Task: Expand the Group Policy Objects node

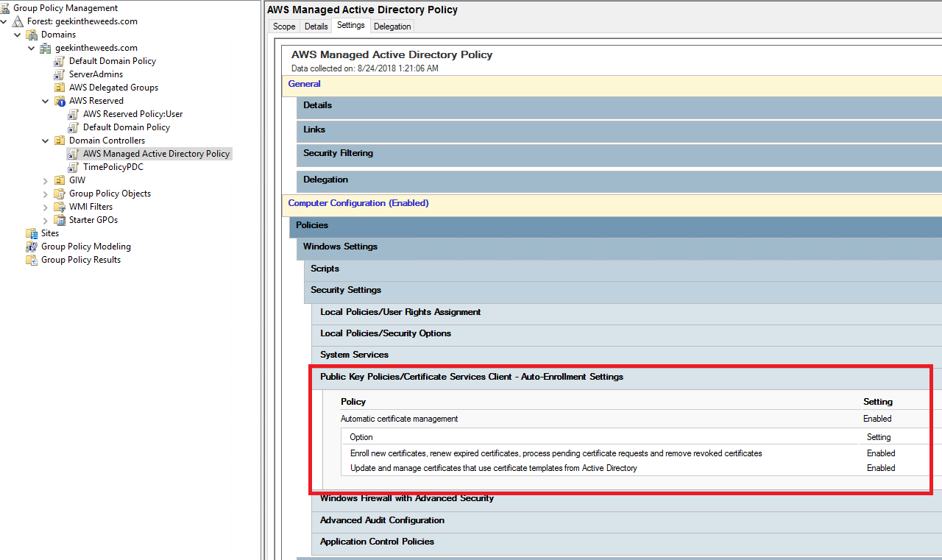Action: [45, 193]
